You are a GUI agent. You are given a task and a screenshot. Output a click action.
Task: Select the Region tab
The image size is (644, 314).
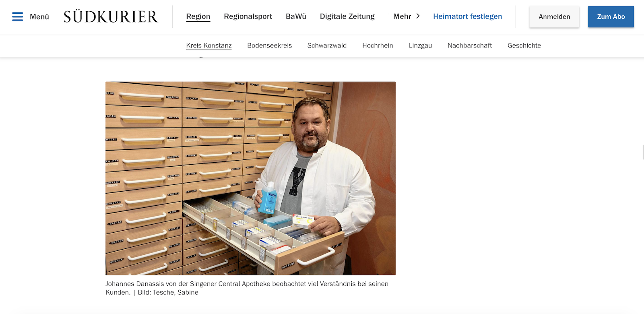(198, 17)
